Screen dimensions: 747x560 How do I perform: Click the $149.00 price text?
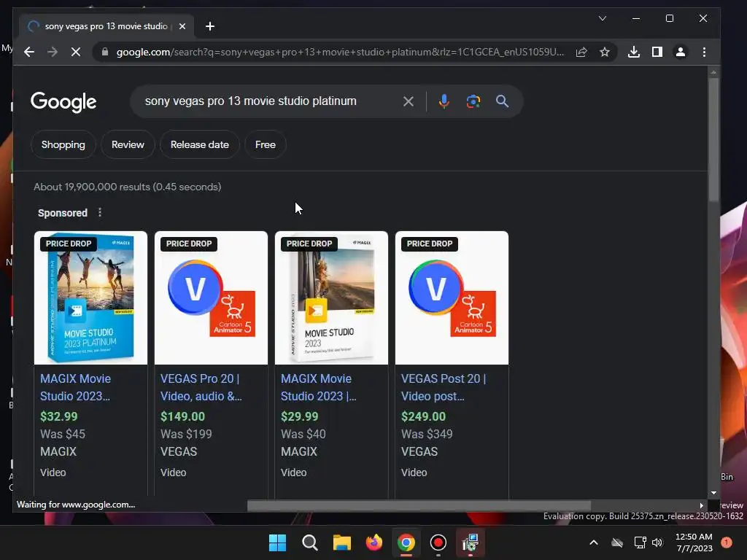182,416
